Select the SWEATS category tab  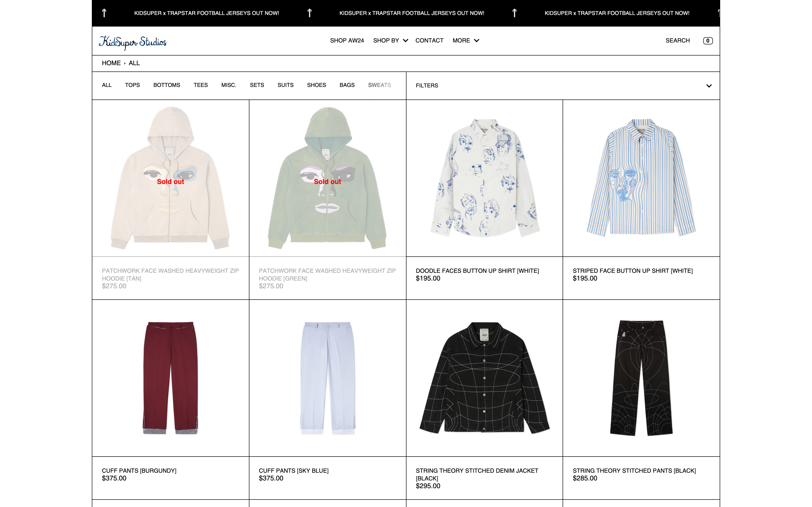[379, 85]
